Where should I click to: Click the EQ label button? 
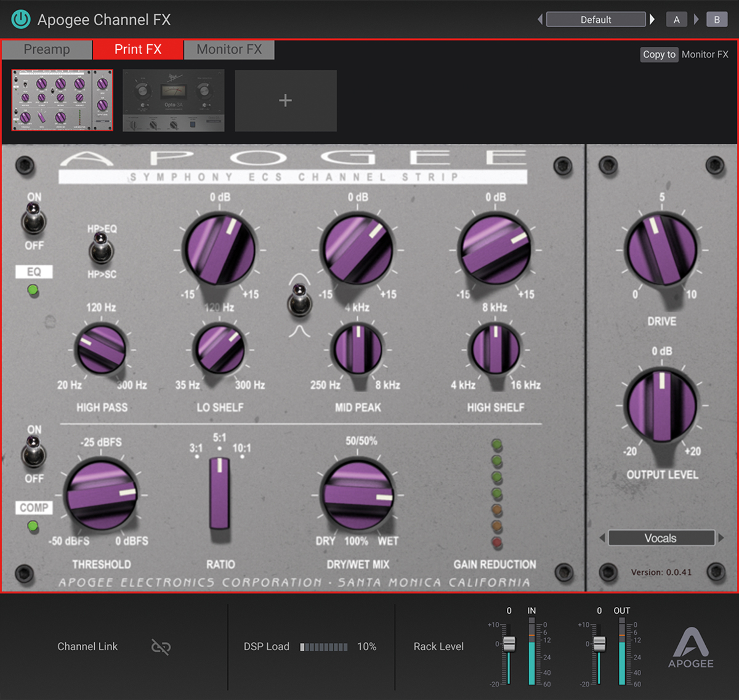click(34, 272)
